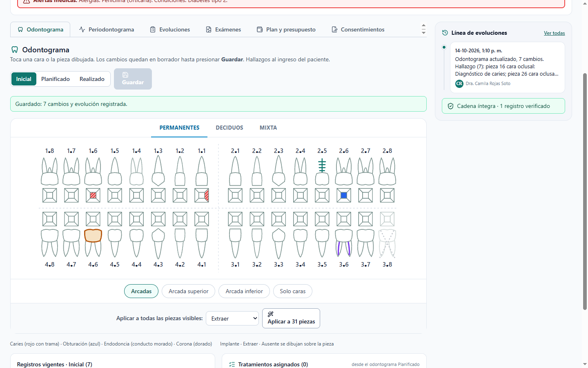Click faces diagram of tooth 1.1 with caries
The width and height of the screenshot is (588, 368).
[202, 195]
